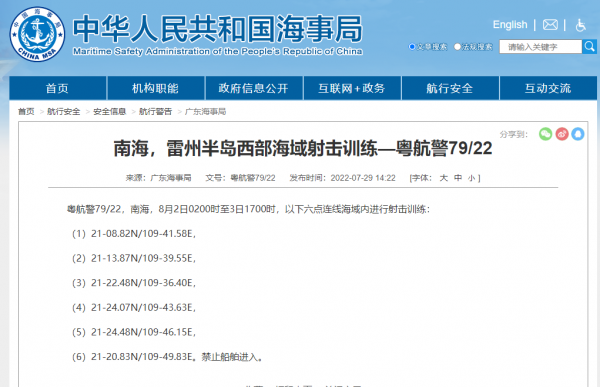Set font size to 小 (small)
600x387 pixels.
click(x=471, y=178)
